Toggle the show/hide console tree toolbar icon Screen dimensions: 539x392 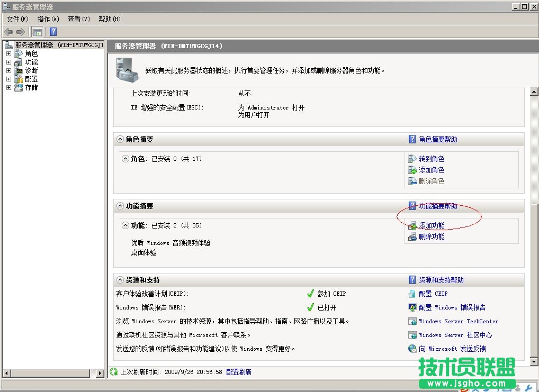[x=37, y=31]
